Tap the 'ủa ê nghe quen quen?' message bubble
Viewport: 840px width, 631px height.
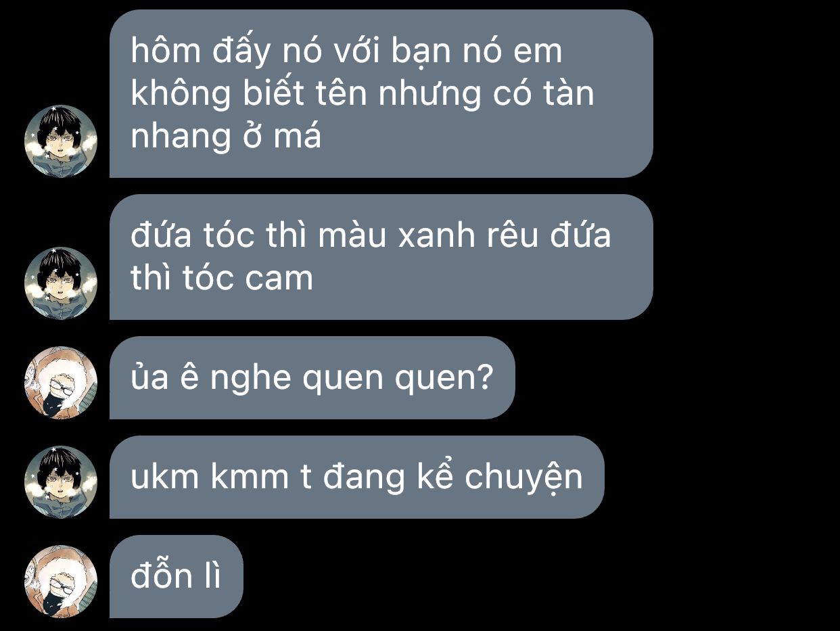point(312,378)
